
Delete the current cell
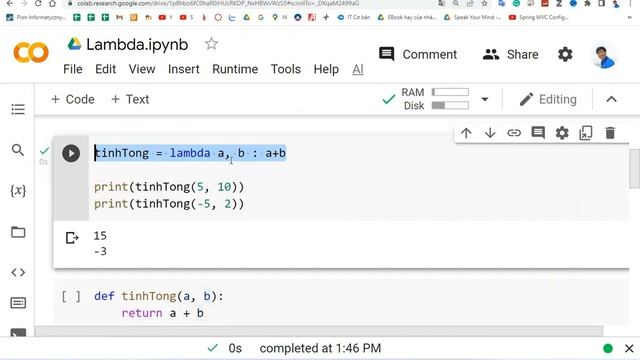point(610,133)
